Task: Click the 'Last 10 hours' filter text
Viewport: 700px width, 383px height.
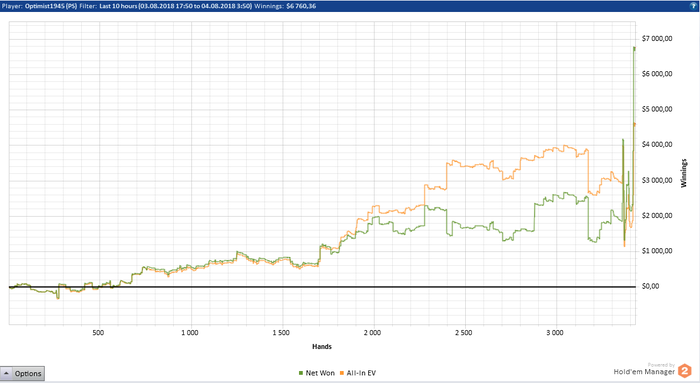Action: click(118, 6)
